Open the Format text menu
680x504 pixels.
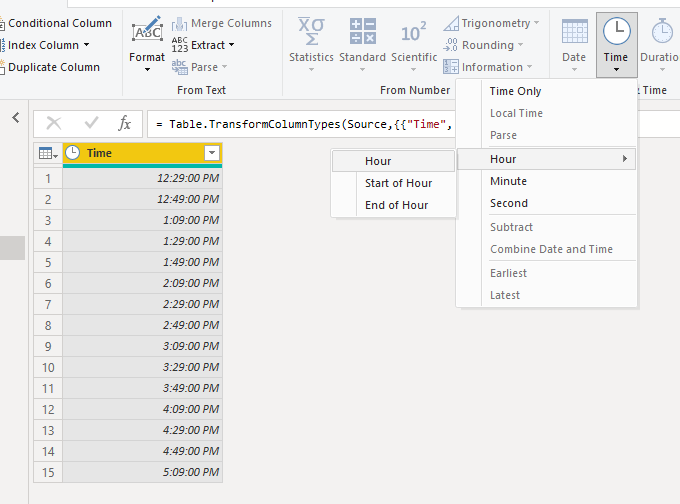(147, 44)
